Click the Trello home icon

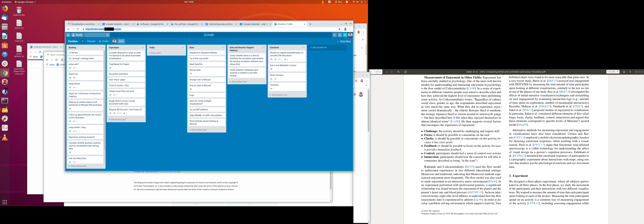tap(68, 35)
